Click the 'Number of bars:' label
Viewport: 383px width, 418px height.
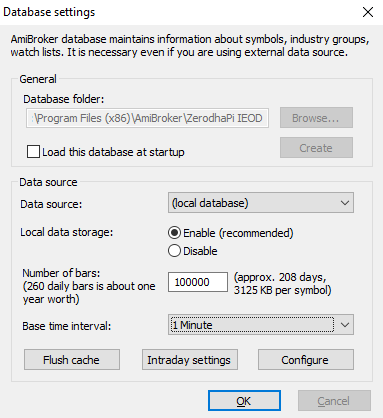61,273
